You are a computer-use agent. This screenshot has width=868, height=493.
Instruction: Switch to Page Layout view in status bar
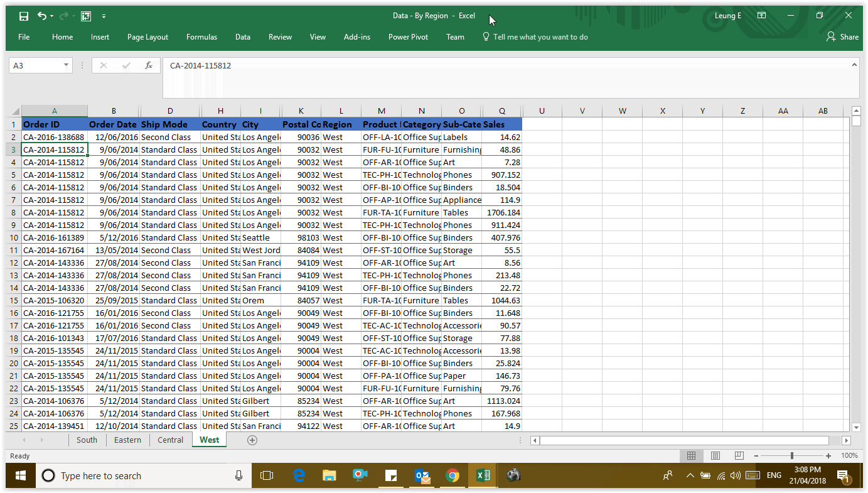[x=715, y=456]
